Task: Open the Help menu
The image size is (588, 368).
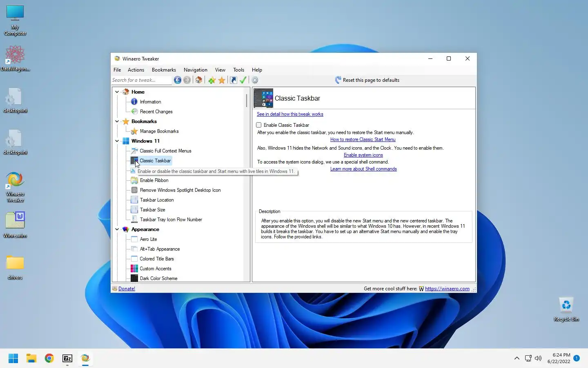Action: coord(257,70)
